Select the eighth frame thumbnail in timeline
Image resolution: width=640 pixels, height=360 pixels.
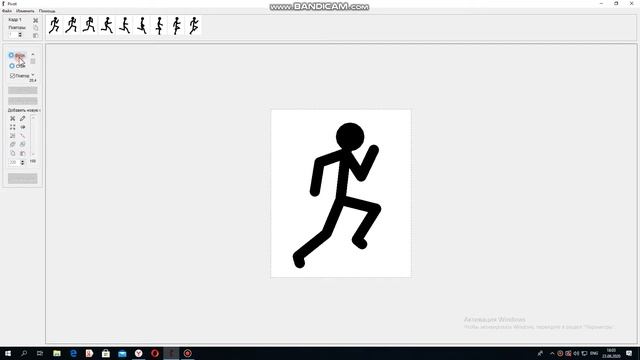point(177,25)
